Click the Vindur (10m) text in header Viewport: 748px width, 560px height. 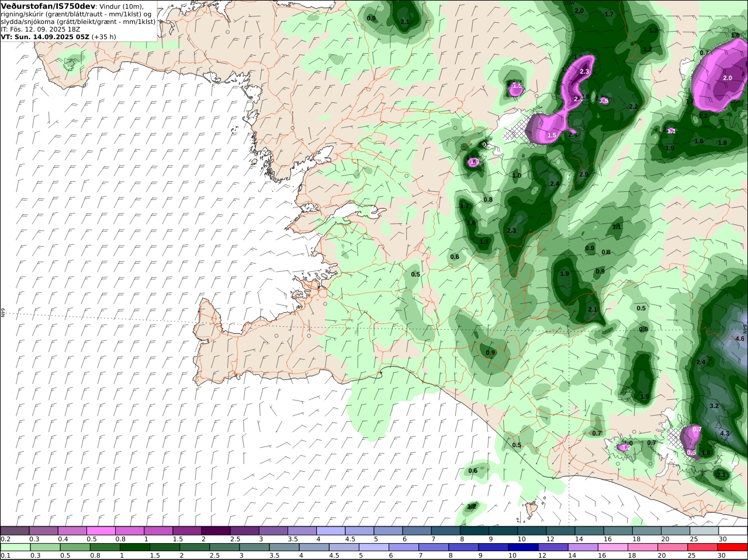[x=121, y=6]
